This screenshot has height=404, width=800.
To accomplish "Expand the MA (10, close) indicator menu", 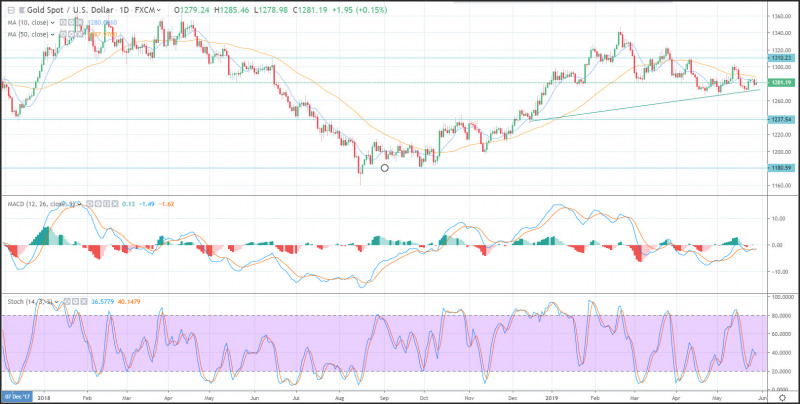I will [53, 22].
